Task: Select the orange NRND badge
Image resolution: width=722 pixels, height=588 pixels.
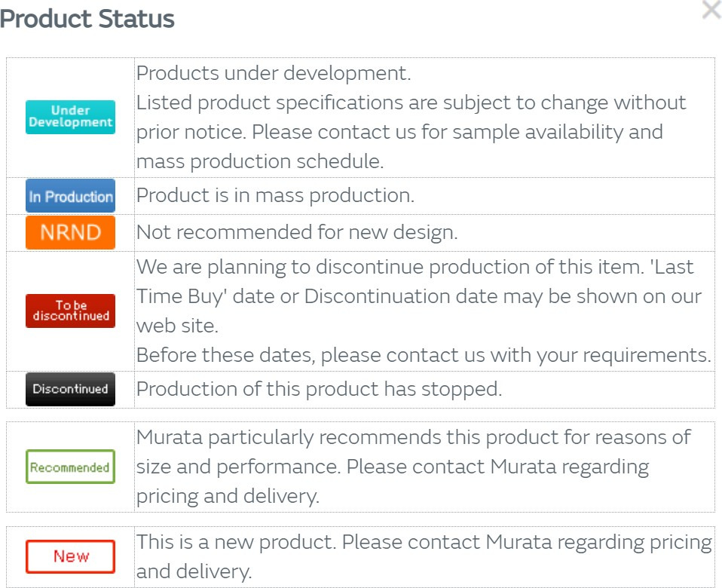Action: tap(70, 232)
